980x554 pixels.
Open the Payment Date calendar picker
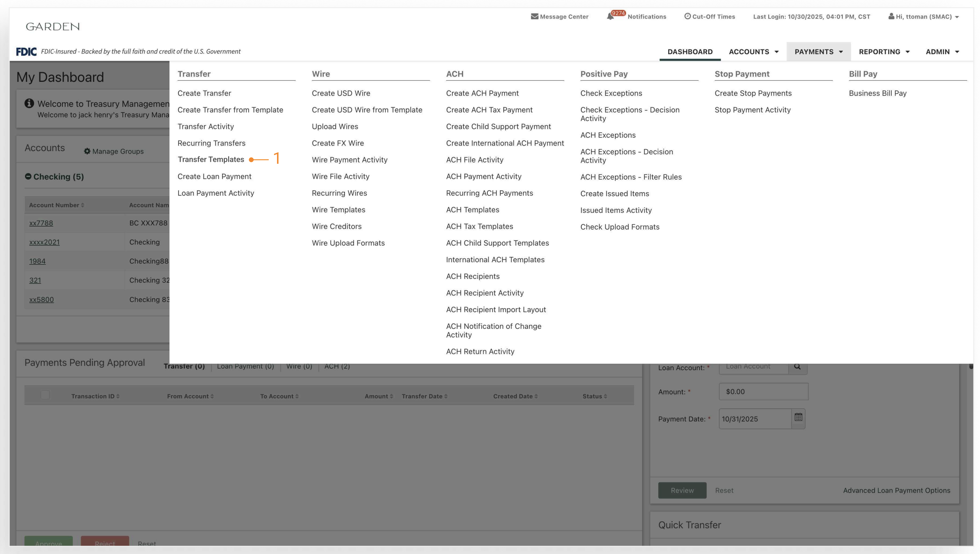pyautogui.click(x=798, y=418)
